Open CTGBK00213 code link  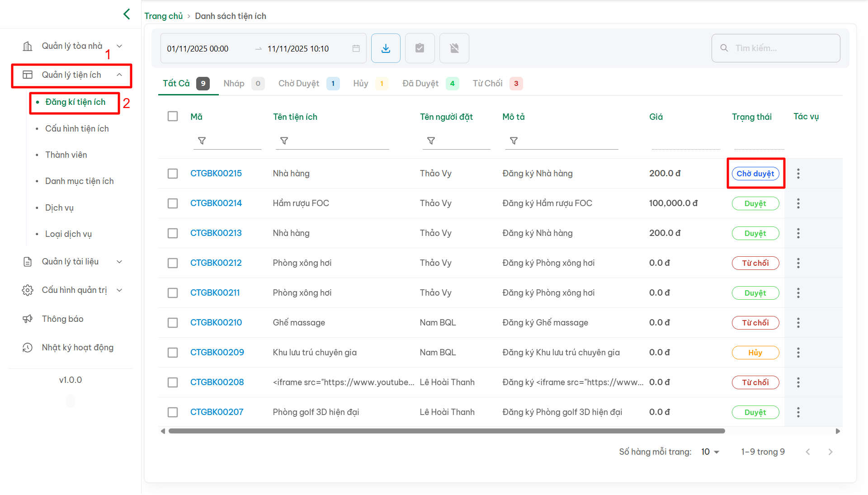[216, 233]
